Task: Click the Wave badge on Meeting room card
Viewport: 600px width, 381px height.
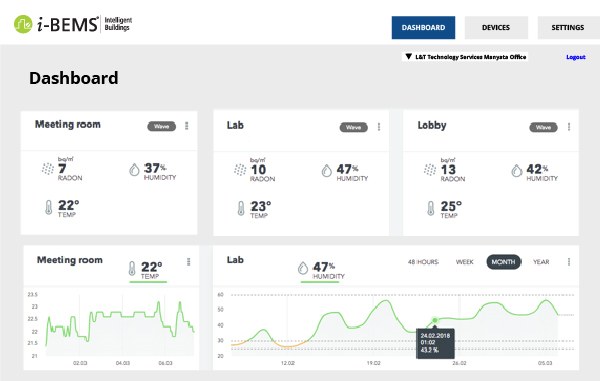Action: click(161, 126)
